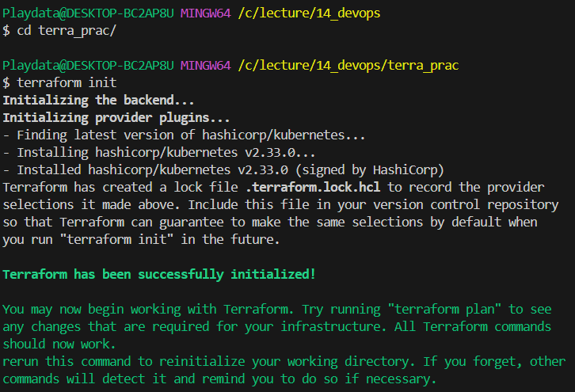
Task: Click 'Installing hashicorp/kubernetes v2.33.0...' line
Action: click(x=159, y=153)
